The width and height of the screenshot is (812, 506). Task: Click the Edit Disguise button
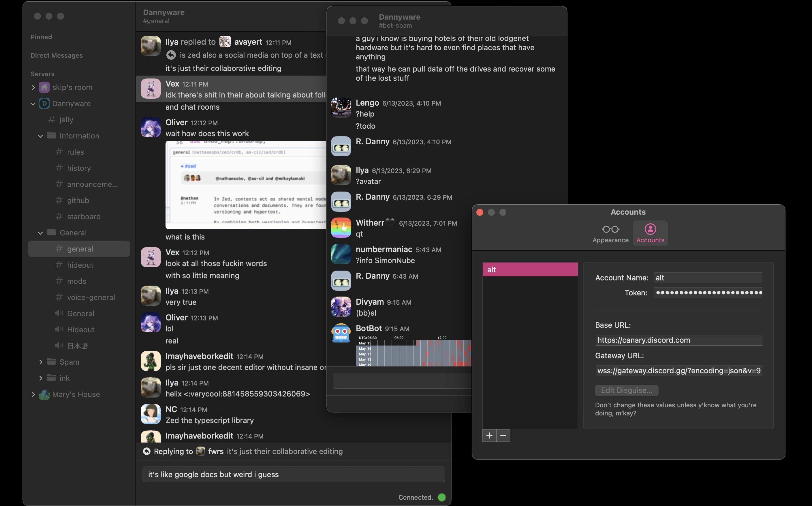626,390
